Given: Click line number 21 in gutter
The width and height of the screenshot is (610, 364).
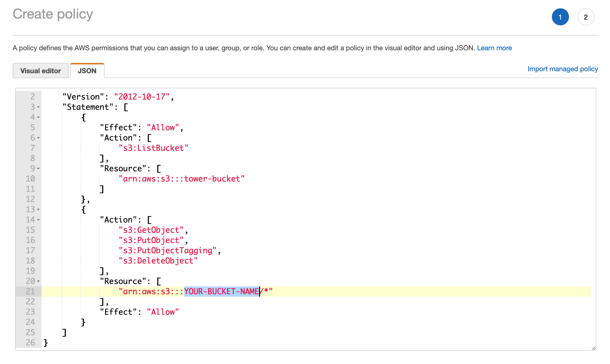Looking at the screenshot, I should (31, 291).
